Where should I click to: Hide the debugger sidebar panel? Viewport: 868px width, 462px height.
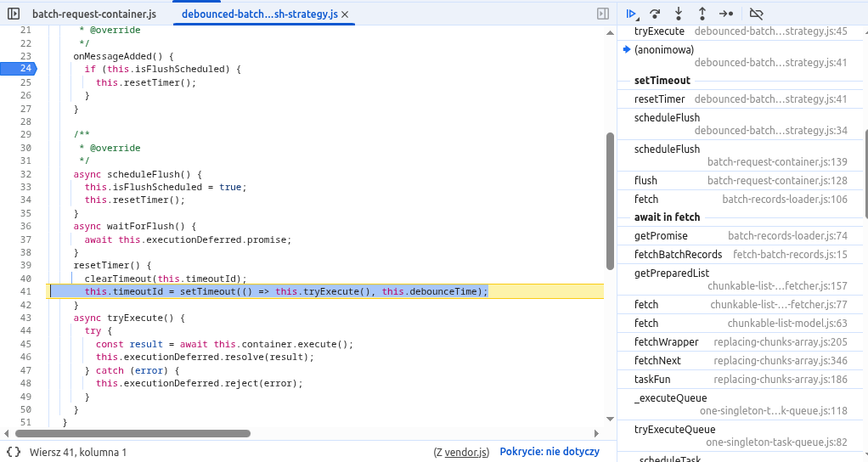602,14
